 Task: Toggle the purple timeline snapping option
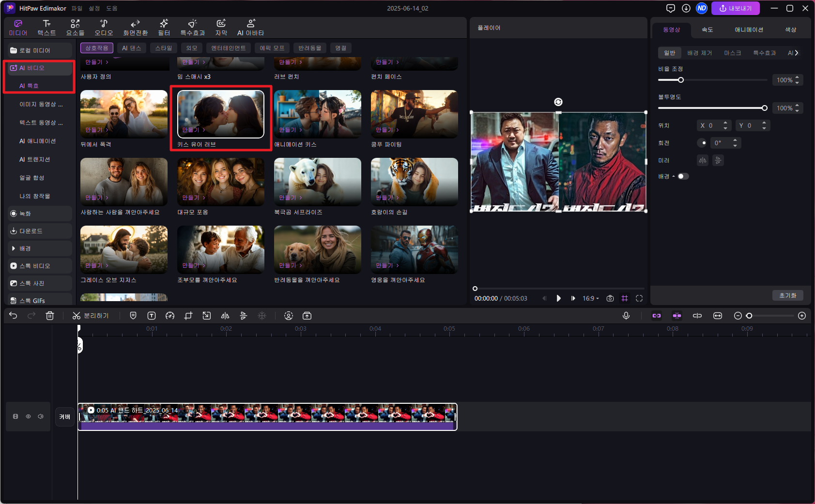coord(677,316)
